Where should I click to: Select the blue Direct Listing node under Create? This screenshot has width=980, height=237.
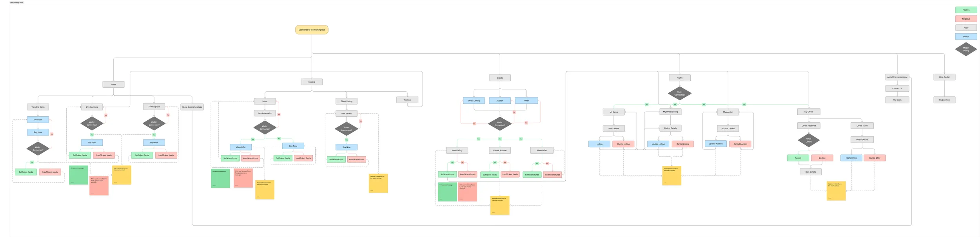[474, 101]
